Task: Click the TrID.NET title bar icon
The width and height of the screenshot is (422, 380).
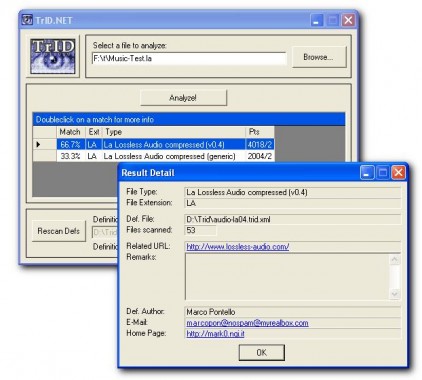Action: 27,20
